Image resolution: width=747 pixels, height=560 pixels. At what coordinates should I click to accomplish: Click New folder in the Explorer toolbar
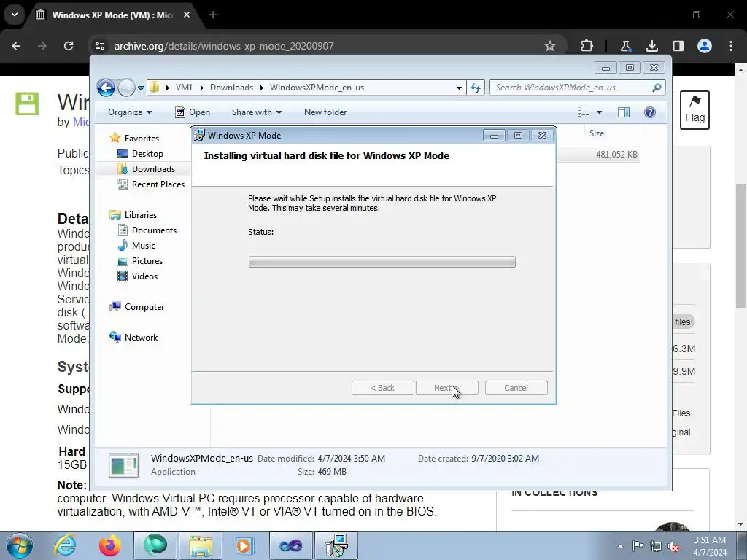(x=325, y=112)
